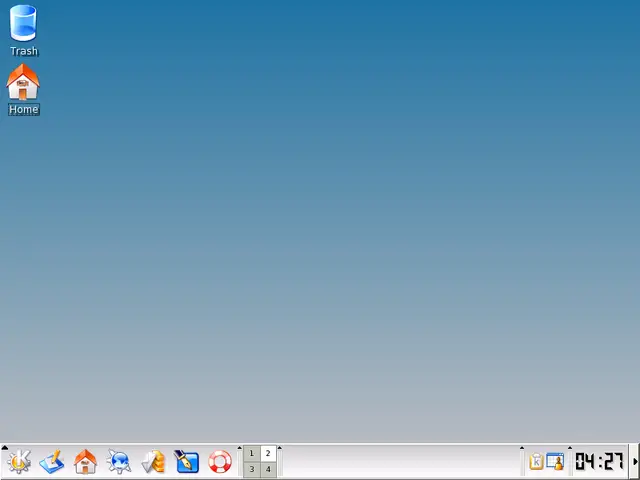Hide the panel using right edge arrow
Viewport: 640px width, 480px height.
point(635,462)
